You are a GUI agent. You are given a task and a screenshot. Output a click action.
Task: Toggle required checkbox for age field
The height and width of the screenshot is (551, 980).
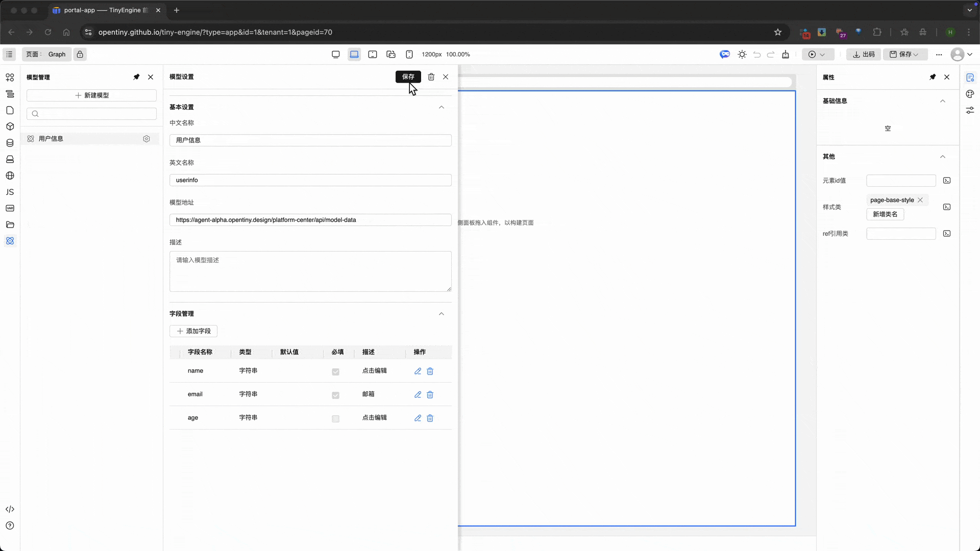pyautogui.click(x=335, y=419)
